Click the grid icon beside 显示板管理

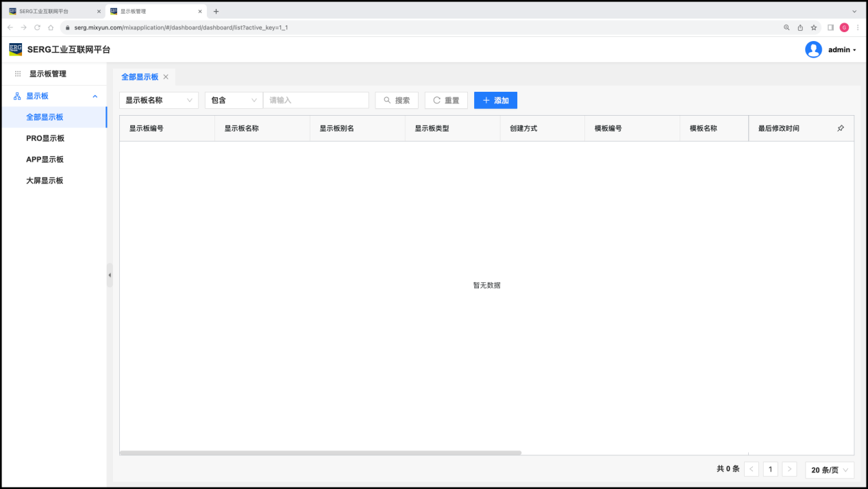pos(18,74)
